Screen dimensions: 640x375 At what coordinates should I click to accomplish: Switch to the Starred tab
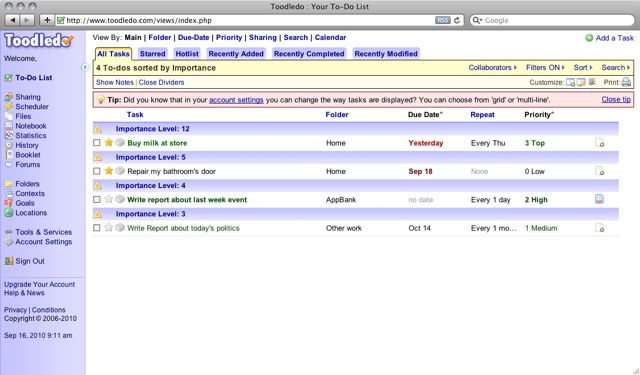tap(152, 53)
